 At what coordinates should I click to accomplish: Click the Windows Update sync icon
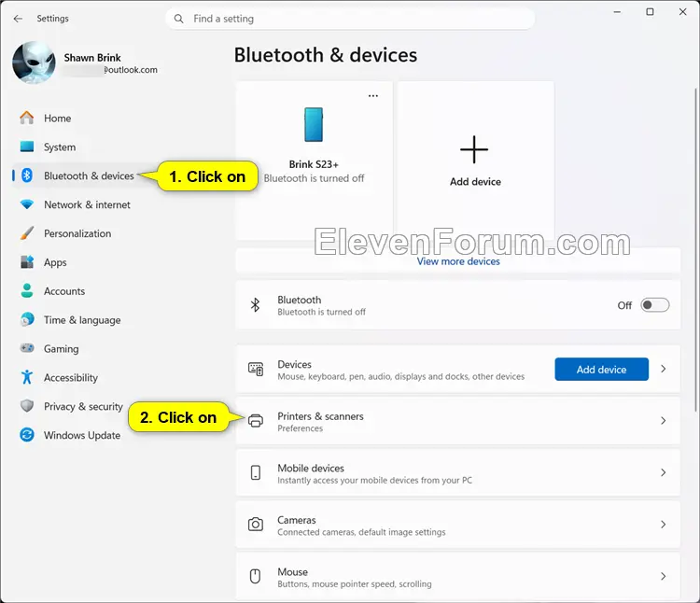click(27, 435)
